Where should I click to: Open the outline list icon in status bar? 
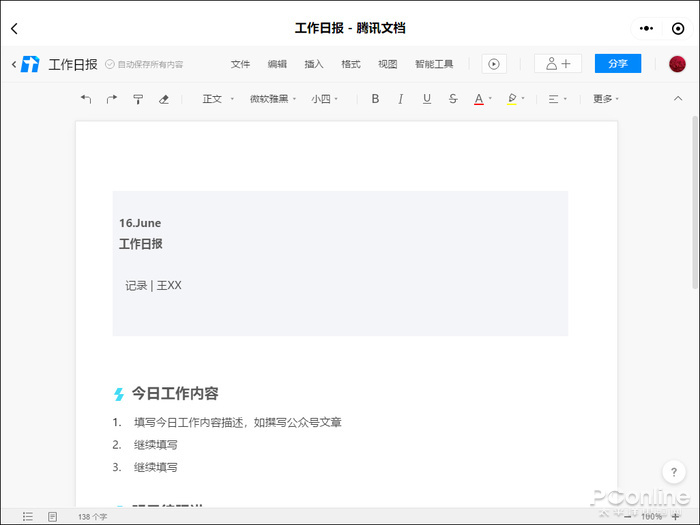[28, 517]
